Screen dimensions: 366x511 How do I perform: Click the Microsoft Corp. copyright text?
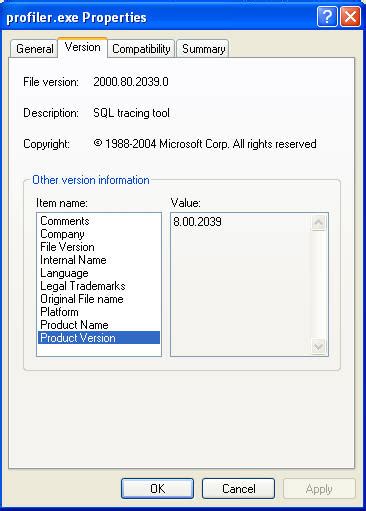205,144
